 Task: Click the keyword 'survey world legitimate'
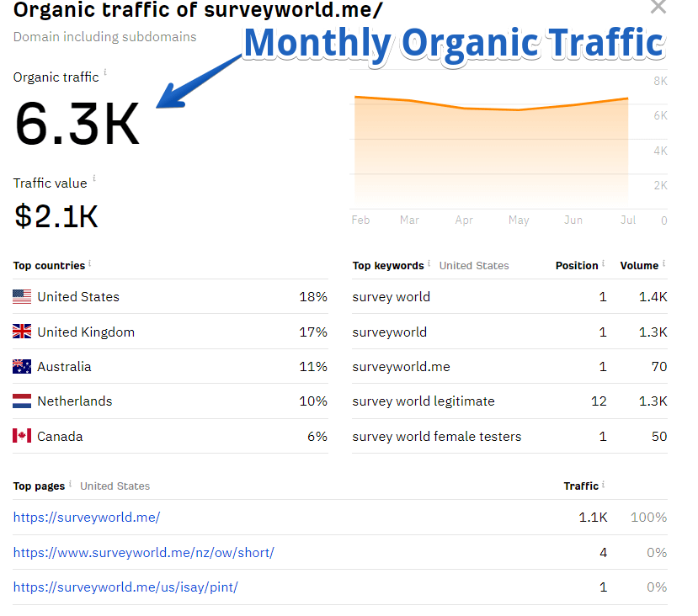tap(424, 401)
